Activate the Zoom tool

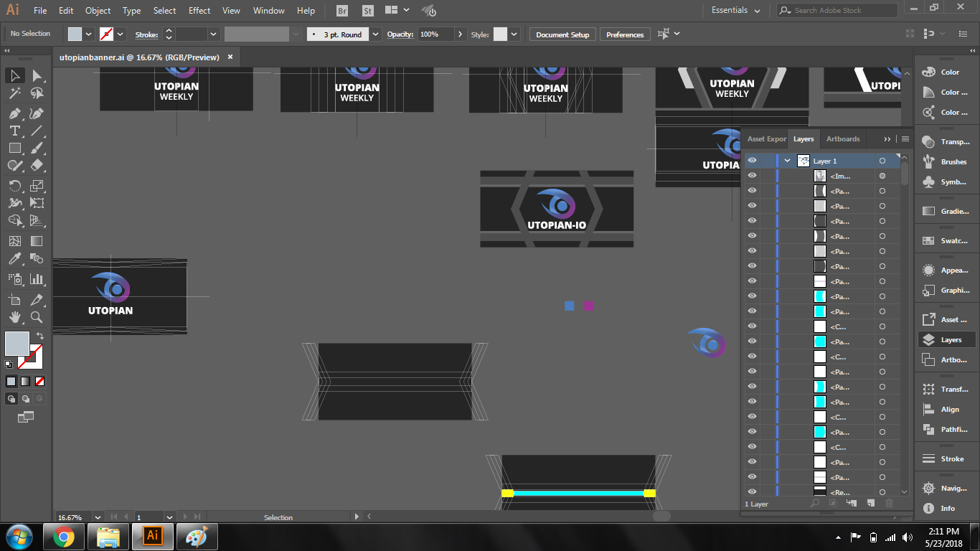click(37, 317)
